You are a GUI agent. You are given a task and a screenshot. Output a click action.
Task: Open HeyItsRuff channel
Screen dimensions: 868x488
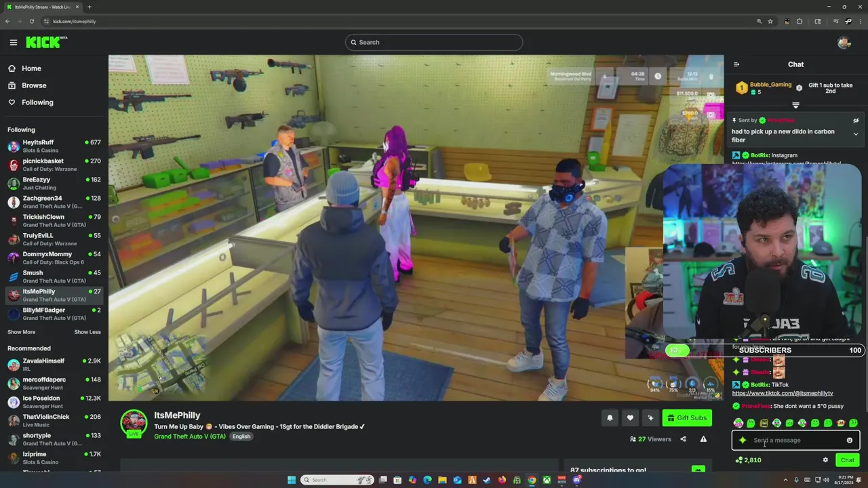click(x=54, y=146)
